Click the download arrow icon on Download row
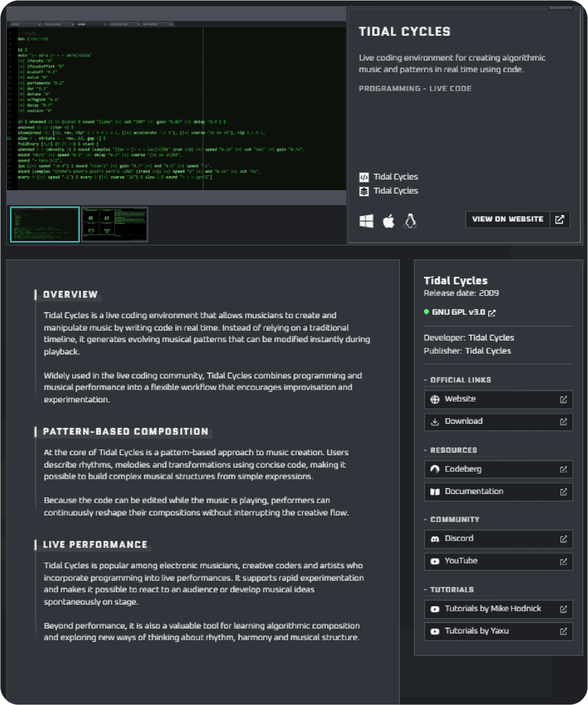This screenshot has width=588, height=705. 435,422
